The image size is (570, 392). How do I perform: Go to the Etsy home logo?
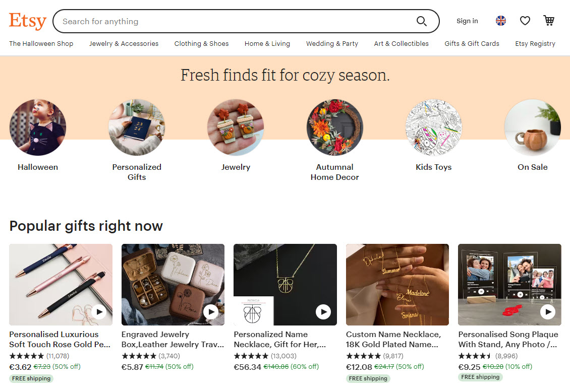point(28,21)
